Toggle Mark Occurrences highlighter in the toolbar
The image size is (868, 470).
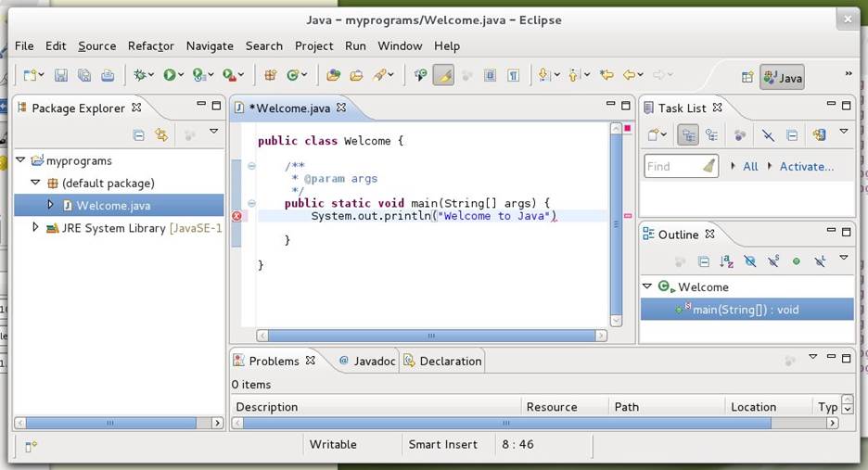443,75
